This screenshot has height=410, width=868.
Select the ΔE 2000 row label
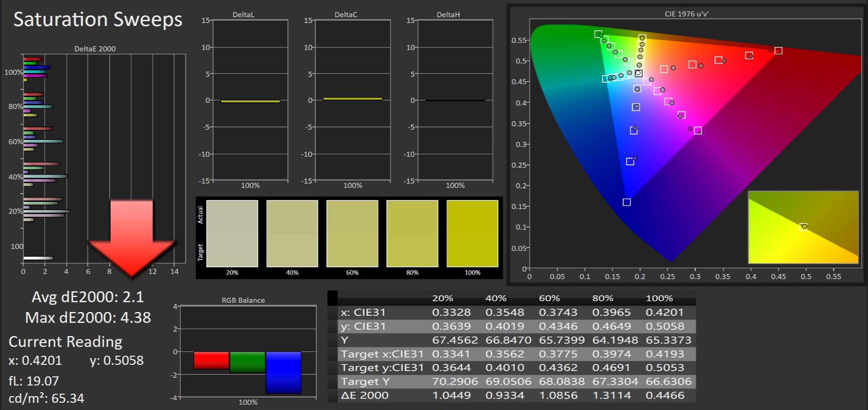pyautogui.click(x=365, y=395)
